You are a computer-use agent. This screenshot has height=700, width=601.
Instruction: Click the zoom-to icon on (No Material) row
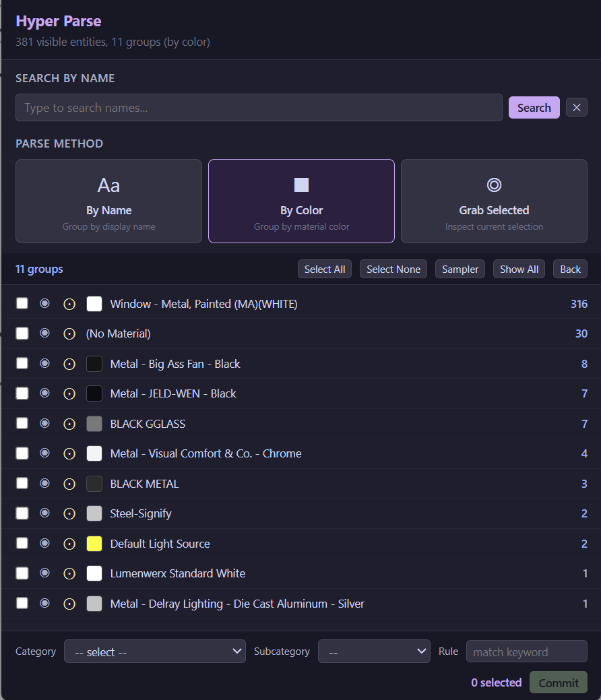click(69, 333)
